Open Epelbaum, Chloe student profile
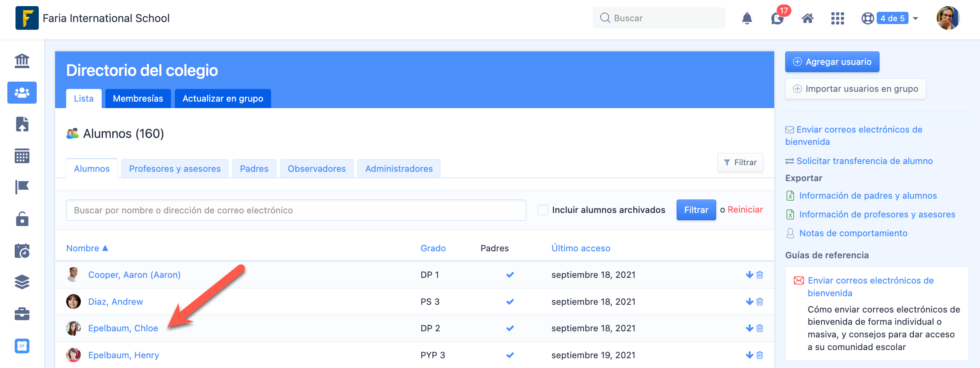Viewport: 980px width, 368px height. click(123, 328)
